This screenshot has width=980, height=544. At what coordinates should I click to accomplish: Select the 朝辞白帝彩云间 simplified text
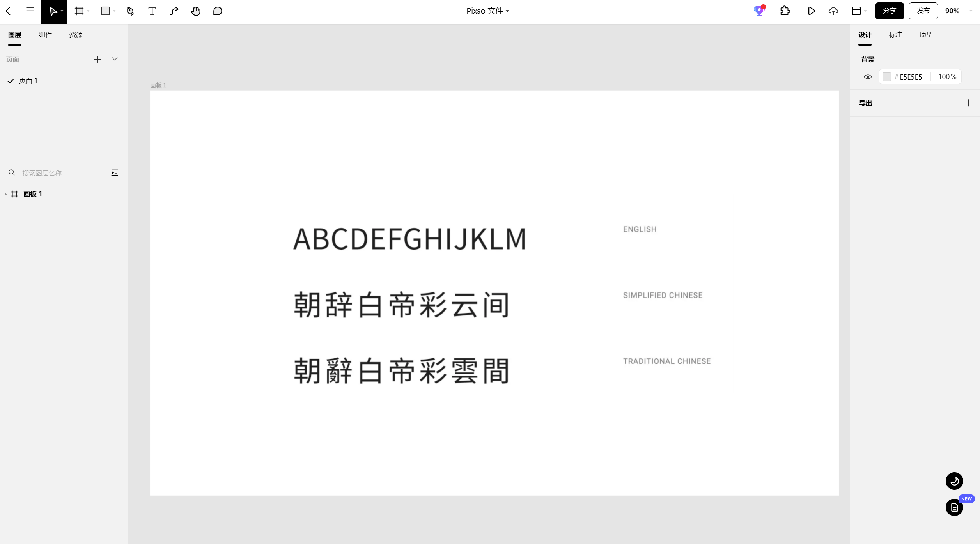click(x=401, y=305)
